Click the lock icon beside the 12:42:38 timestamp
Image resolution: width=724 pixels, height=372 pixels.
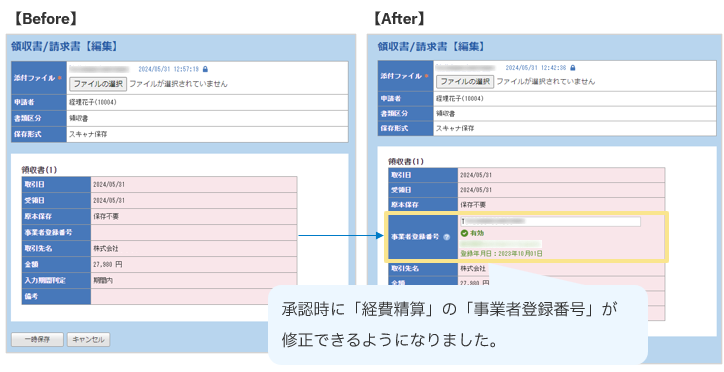573,68
